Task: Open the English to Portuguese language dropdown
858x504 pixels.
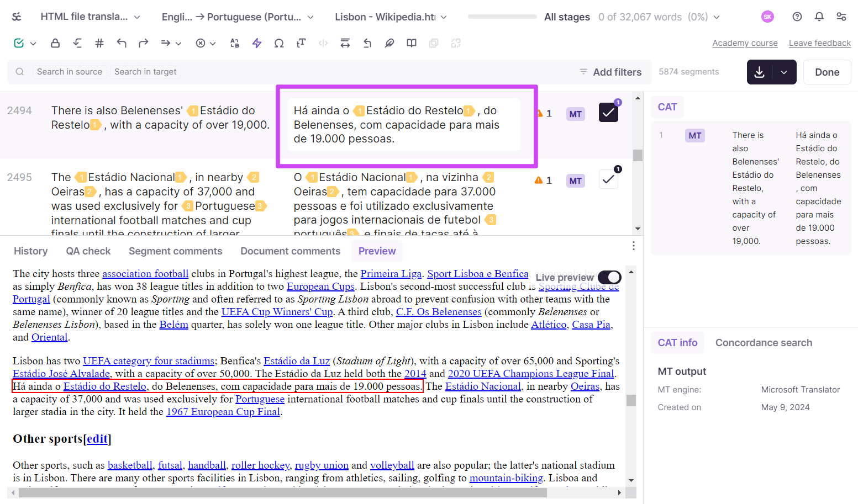Action: click(238, 17)
